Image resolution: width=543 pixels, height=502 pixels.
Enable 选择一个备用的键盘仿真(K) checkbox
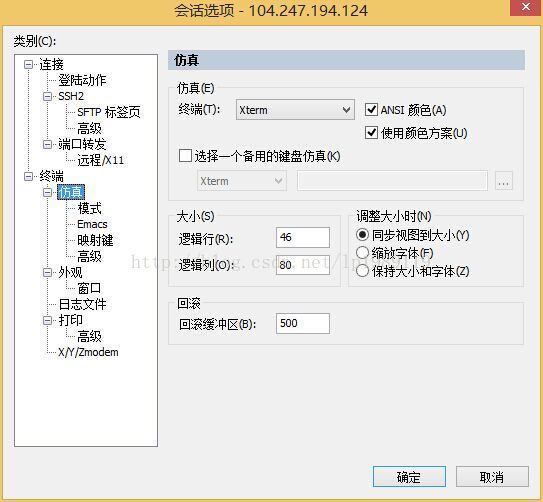click(x=185, y=156)
